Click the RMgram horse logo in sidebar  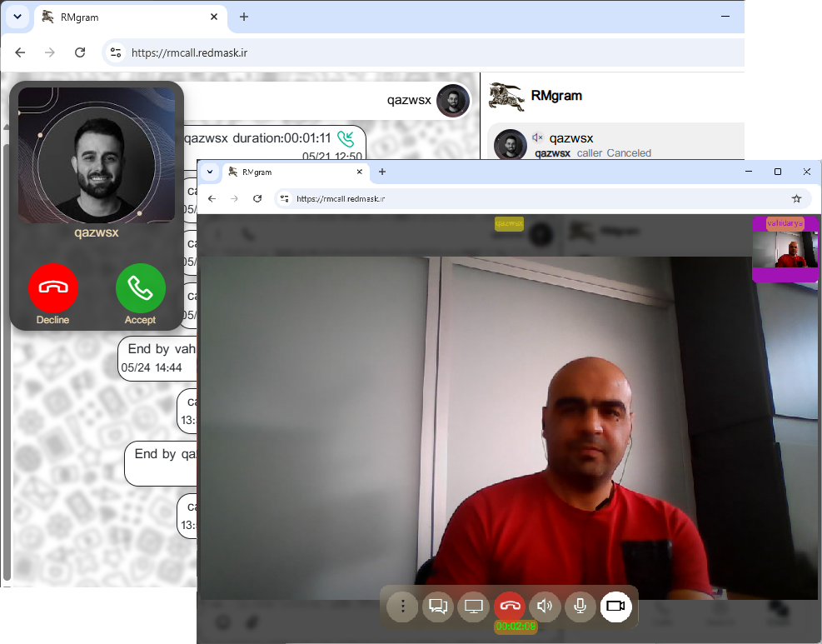506,97
